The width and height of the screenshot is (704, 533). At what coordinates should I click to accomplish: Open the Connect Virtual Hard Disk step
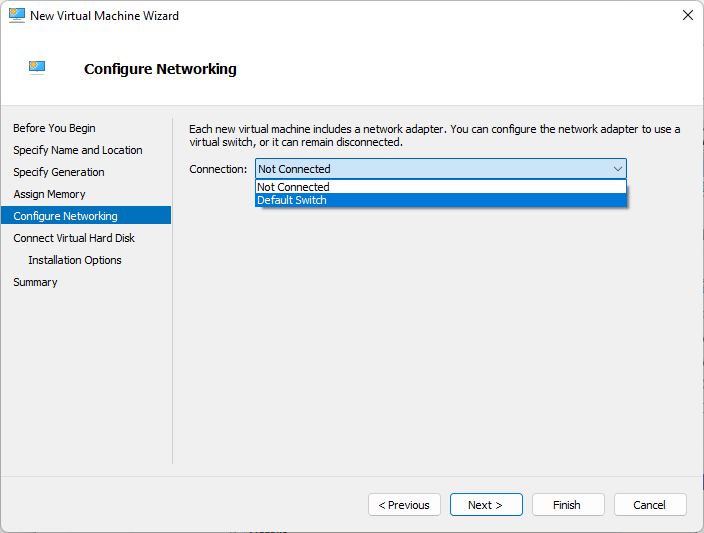[74, 238]
